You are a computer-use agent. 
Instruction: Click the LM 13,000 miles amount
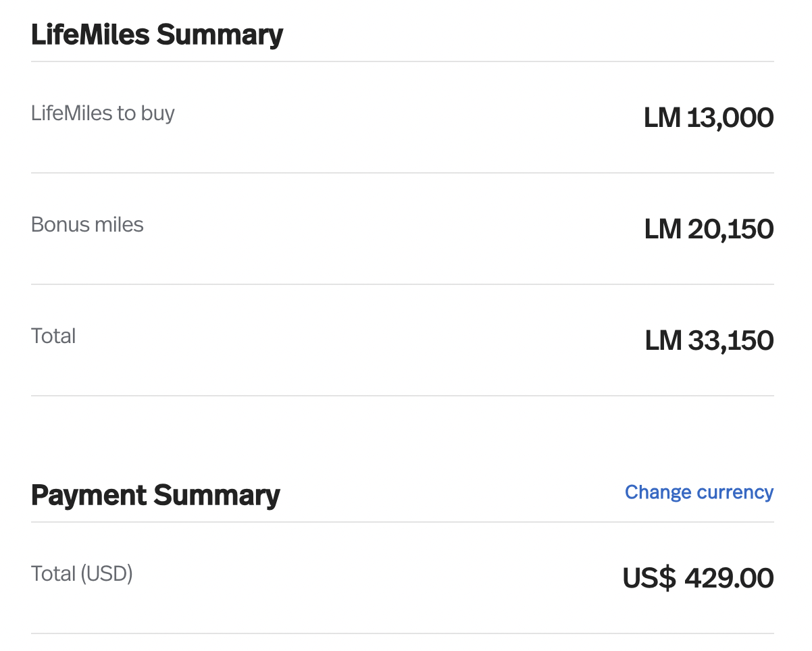709,118
